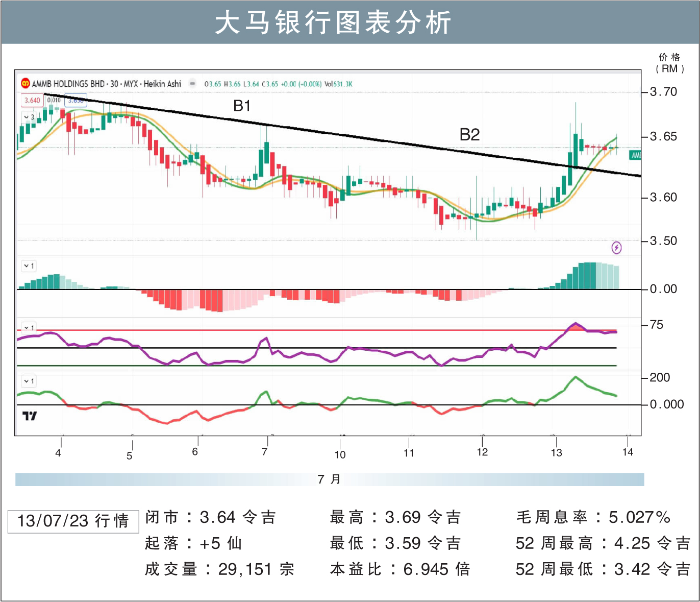Click the 本益比 6.945 倍 text
The height and width of the screenshot is (602, 700).
pyautogui.click(x=400, y=569)
